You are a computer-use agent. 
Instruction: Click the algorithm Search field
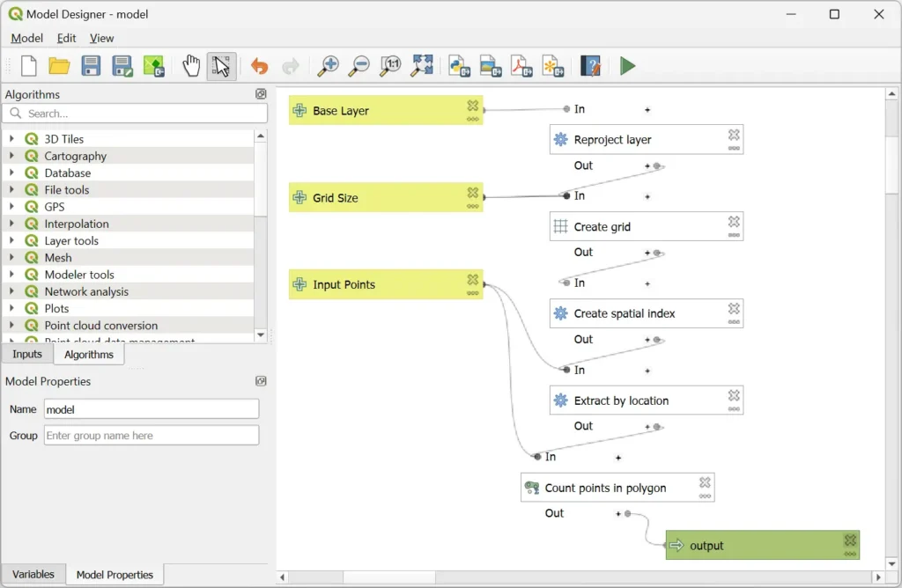136,114
